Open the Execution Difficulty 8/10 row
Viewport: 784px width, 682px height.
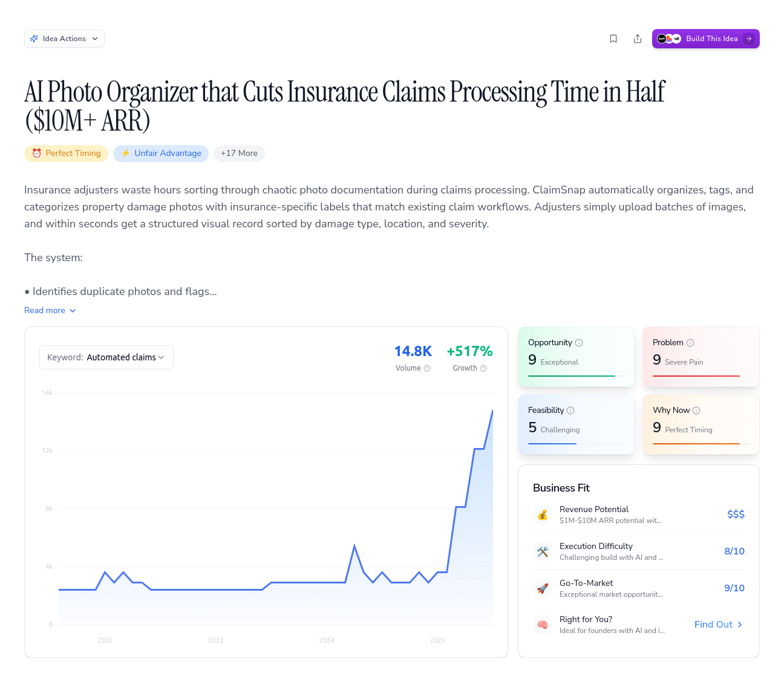click(x=639, y=551)
